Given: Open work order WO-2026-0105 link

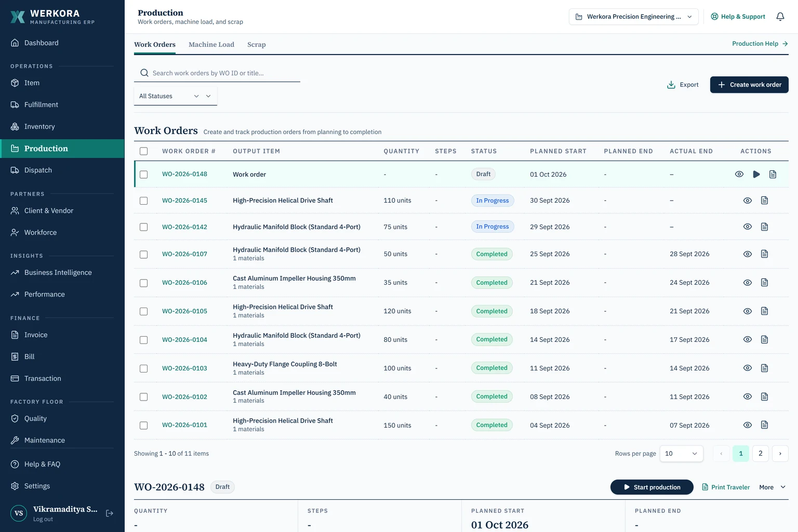Looking at the screenshot, I should (184, 311).
